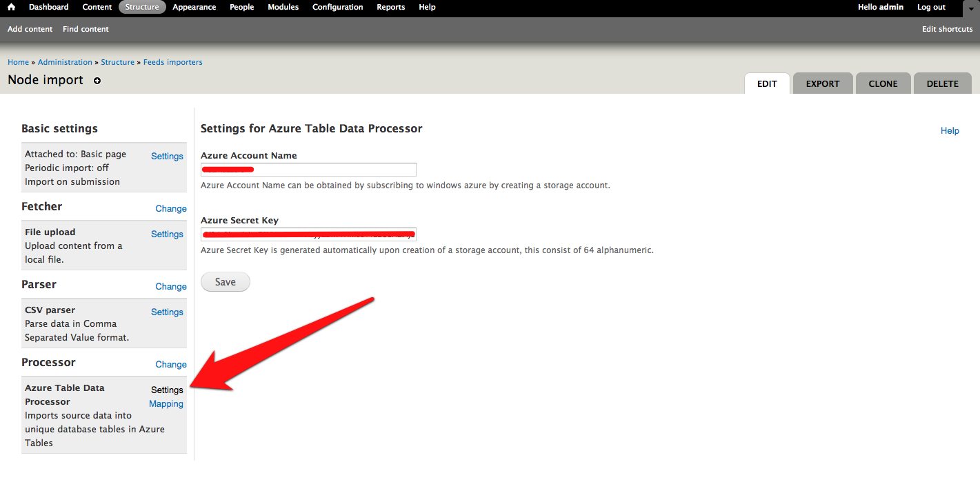
Task: Change the Fetcher plugin
Action: 170,208
